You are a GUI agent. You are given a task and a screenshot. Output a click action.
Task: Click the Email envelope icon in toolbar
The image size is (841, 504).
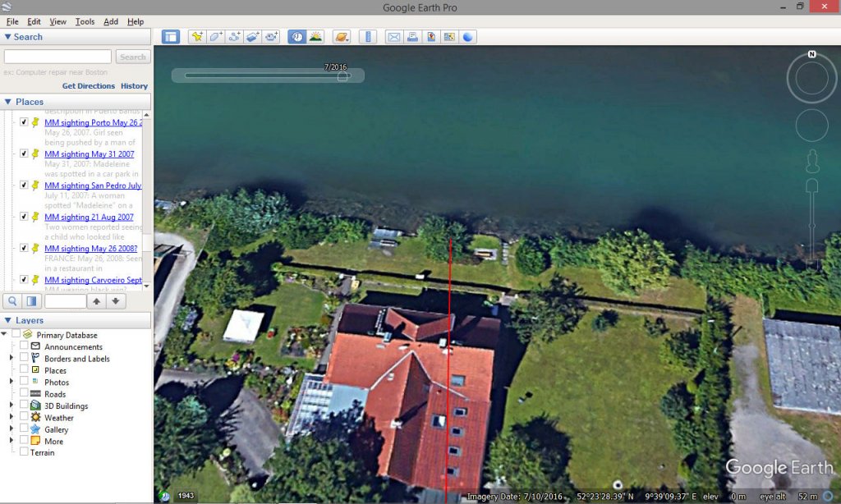[x=393, y=37]
